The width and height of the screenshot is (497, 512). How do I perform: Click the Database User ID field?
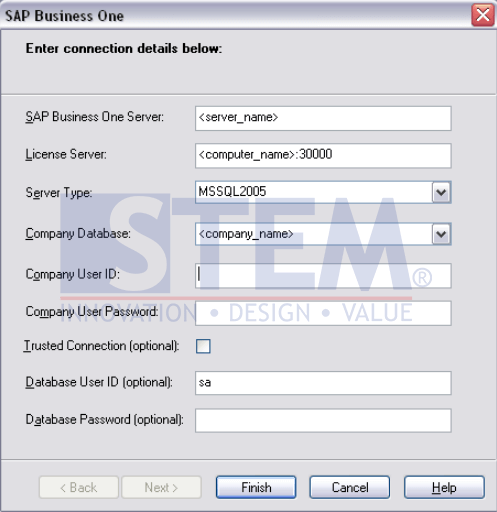point(323,383)
